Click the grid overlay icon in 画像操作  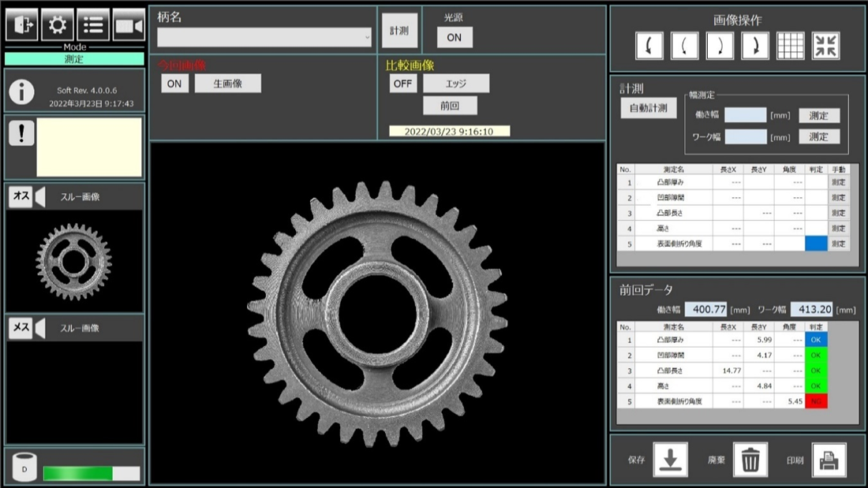pos(791,47)
